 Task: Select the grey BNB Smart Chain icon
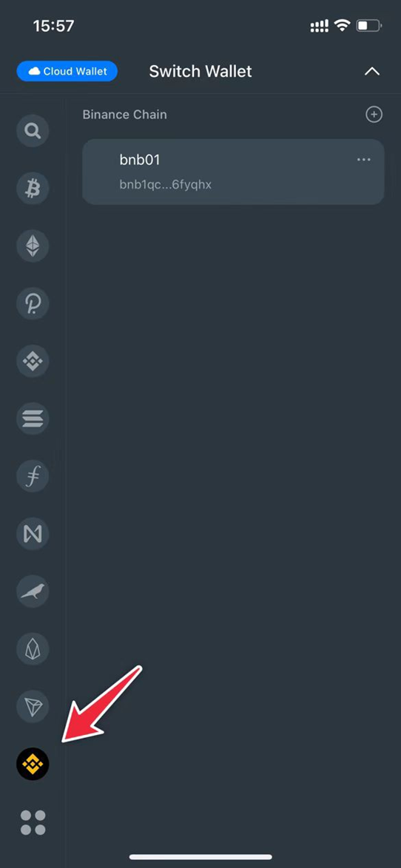click(33, 362)
